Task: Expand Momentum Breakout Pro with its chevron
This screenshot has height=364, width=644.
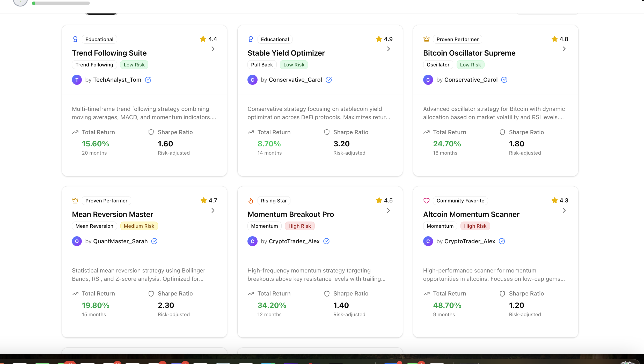Action: [388, 210]
